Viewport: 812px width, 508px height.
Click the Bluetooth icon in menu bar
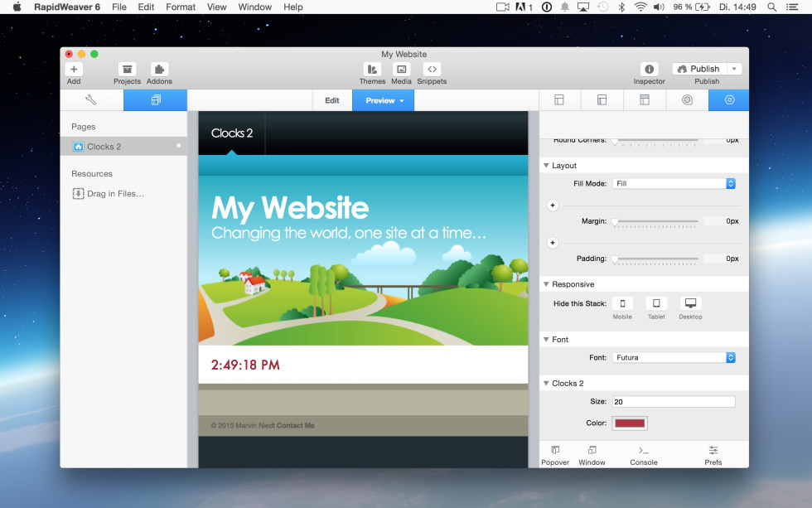[622, 7]
